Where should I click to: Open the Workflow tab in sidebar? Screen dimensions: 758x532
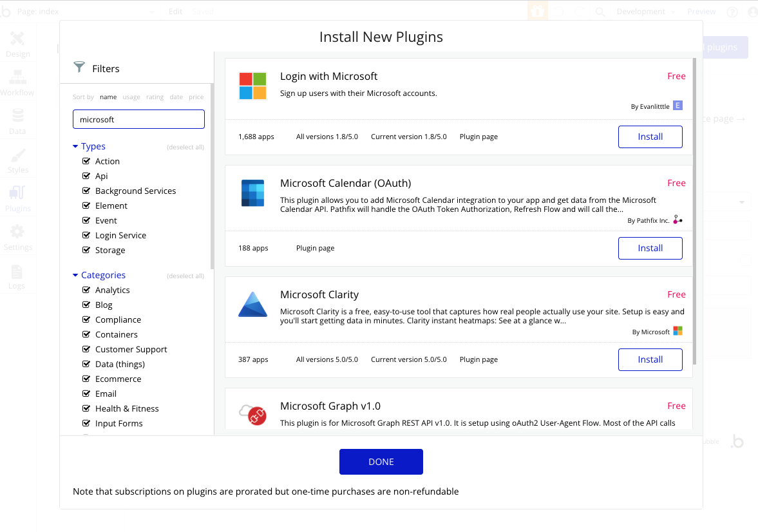click(x=17, y=83)
